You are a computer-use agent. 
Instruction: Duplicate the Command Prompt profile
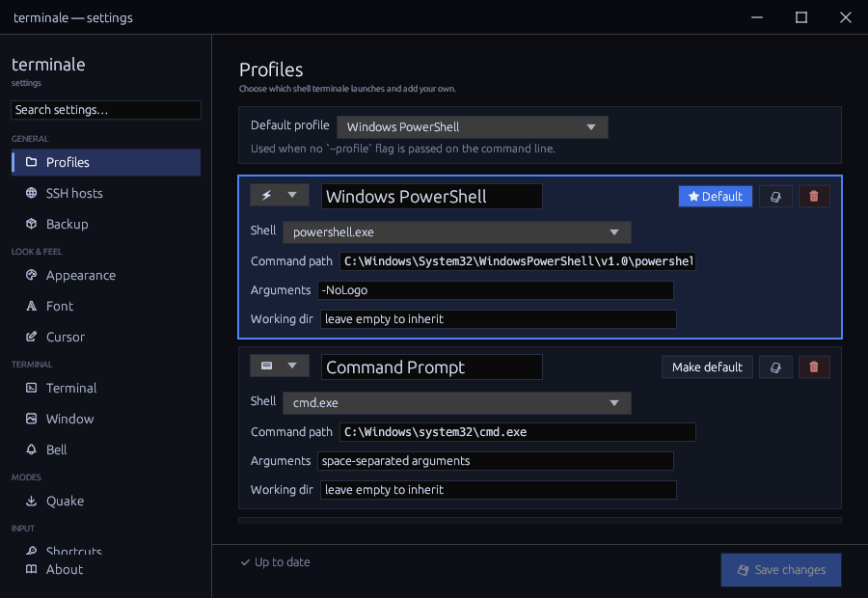[x=775, y=367]
